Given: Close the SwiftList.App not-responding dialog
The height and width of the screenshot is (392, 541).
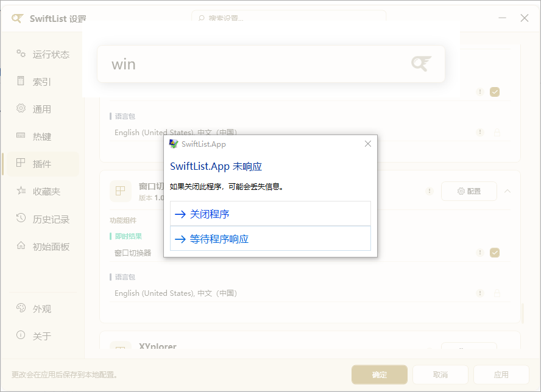Looking at the screenshot, I should (368, 144).
